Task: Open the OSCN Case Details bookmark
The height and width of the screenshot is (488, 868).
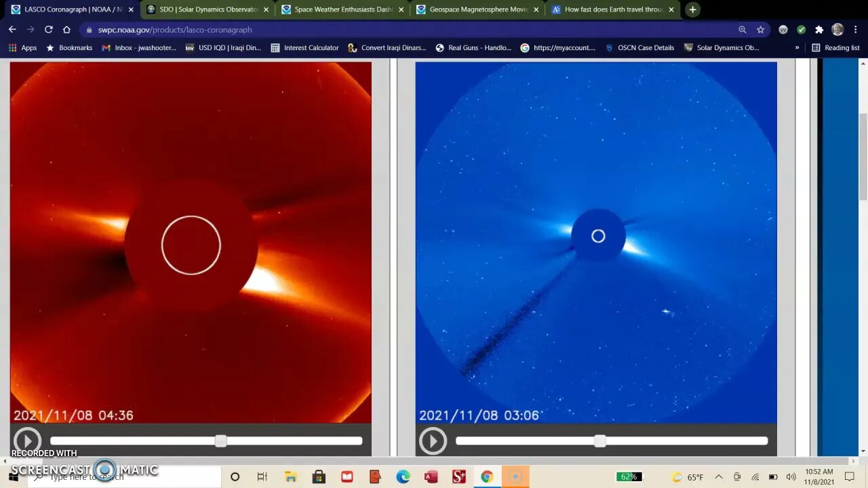Action: pos(639,48)
